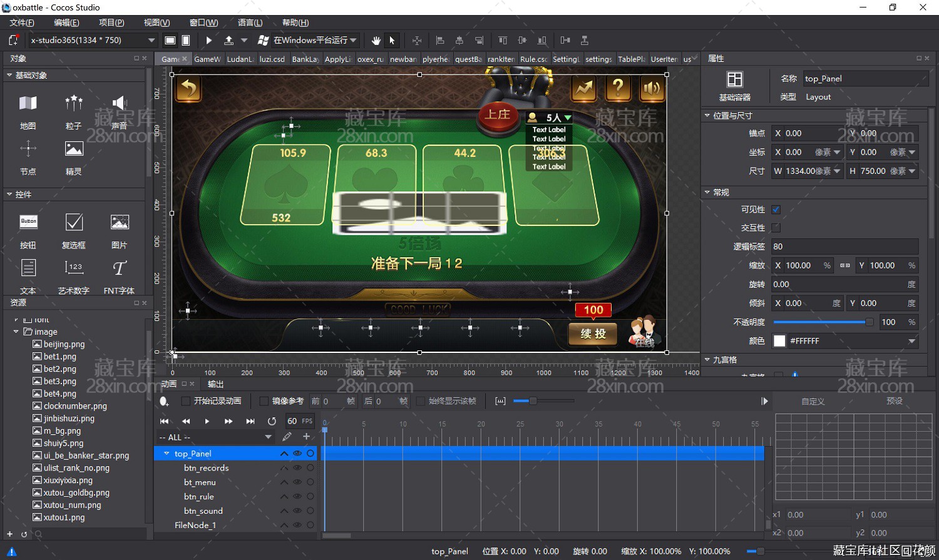Pick the Text widget icon
The width and height of the screenshot is (939, 560).
[x=28, y=268]
